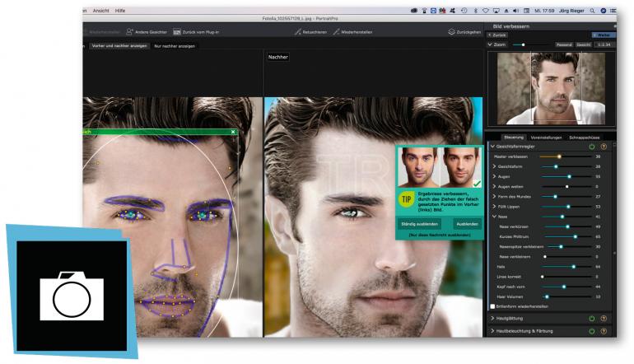The height and width of the screenshot is (364, 634).
Task: Toggle power icon for Hautbeleuchtung & Färbung
Action: 592,331
